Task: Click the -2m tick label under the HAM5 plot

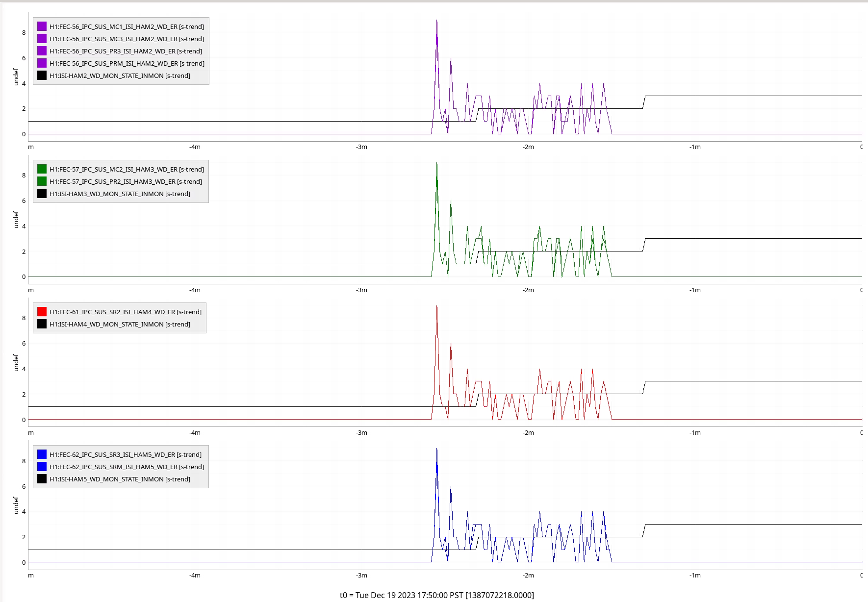Action: (x=528, y=576)
